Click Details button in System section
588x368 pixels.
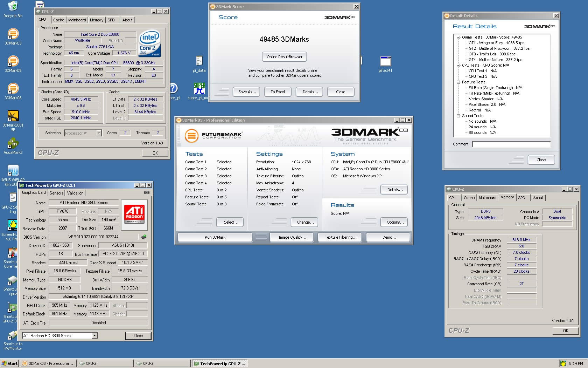click(395, 190)
